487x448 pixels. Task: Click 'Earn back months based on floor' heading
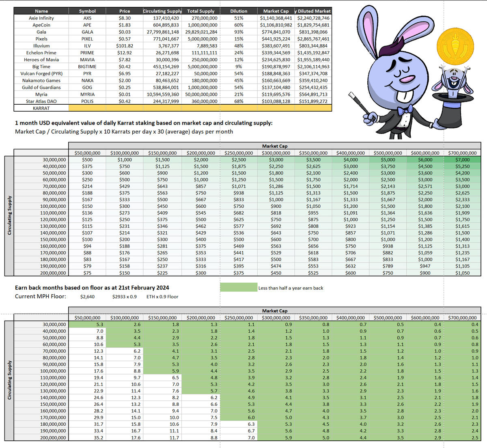pyautogui.click(x=92, y=287)
